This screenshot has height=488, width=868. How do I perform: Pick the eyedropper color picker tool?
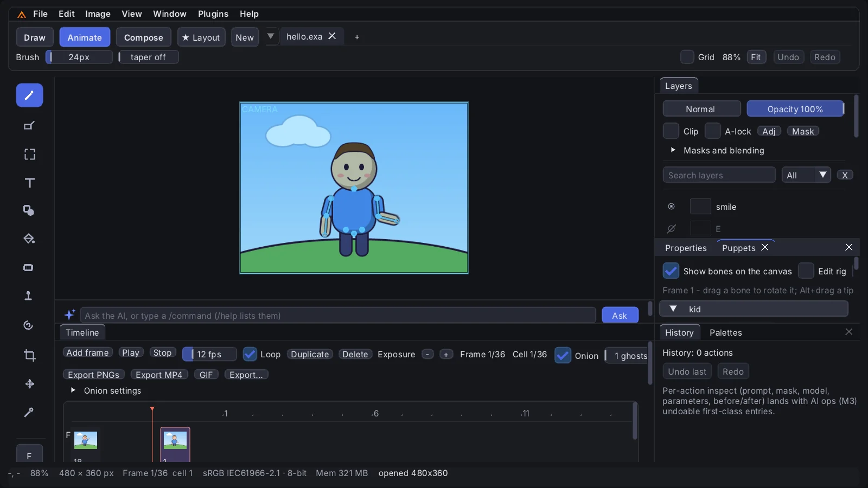tap(29, 413)
